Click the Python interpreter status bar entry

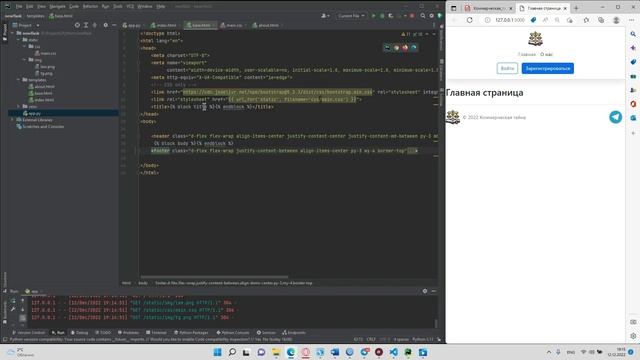pyautogui.click(x=422, y=339)
